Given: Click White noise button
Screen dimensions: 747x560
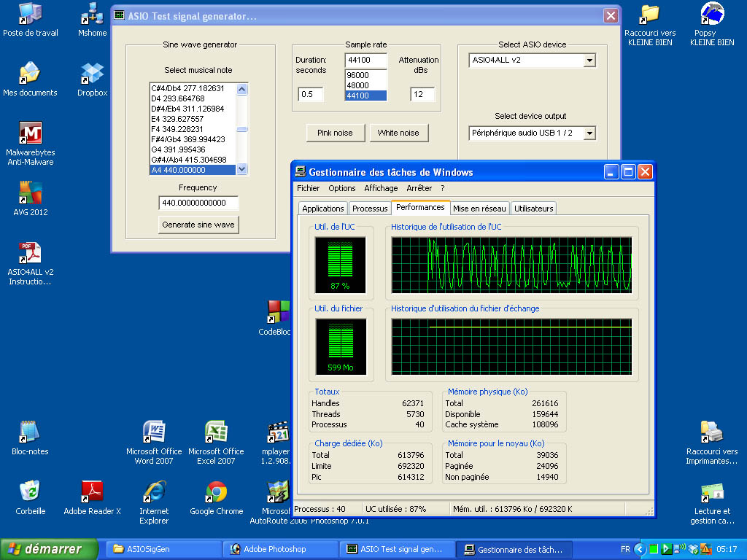Looking at the screenshot, I should (x=398, y=133).
